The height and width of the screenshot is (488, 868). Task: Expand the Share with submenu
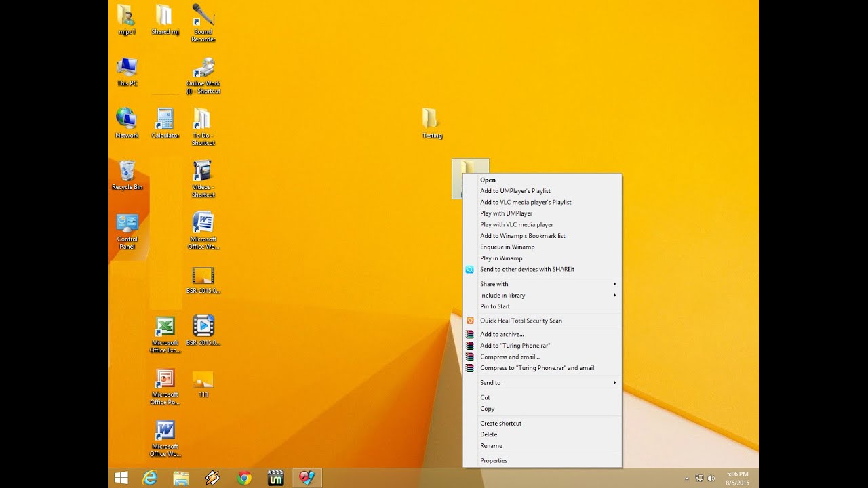point(542,284)
